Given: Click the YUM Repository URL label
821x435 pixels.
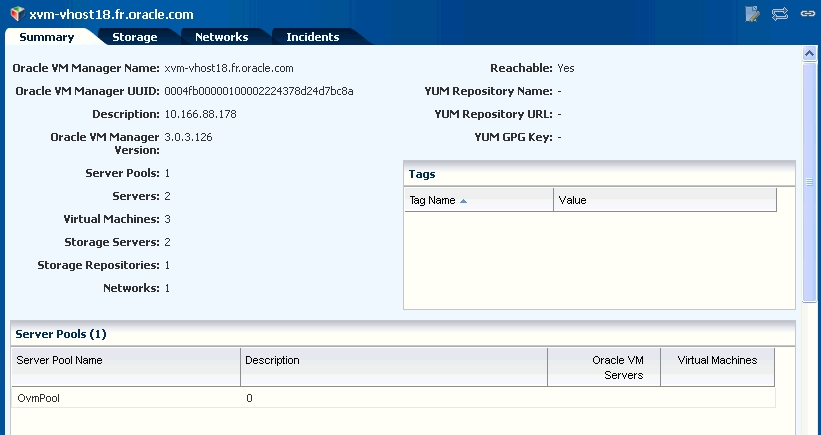Looking at the screenshot, I should point(493,114).
